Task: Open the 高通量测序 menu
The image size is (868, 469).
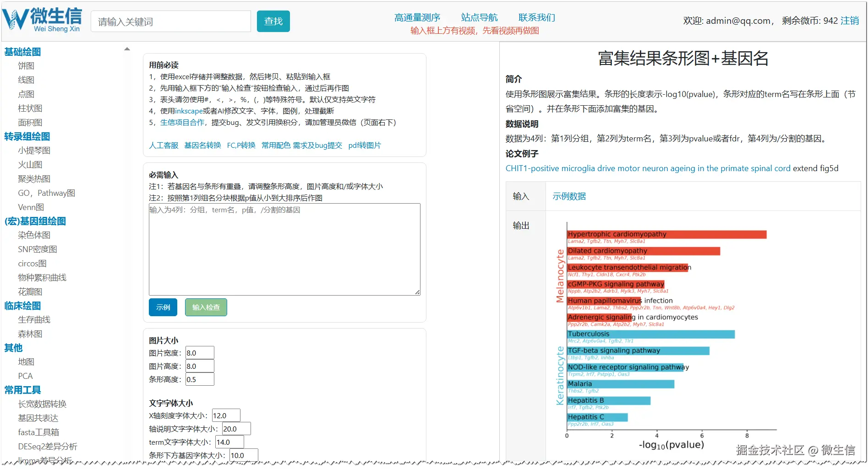Action: (417, 17)
